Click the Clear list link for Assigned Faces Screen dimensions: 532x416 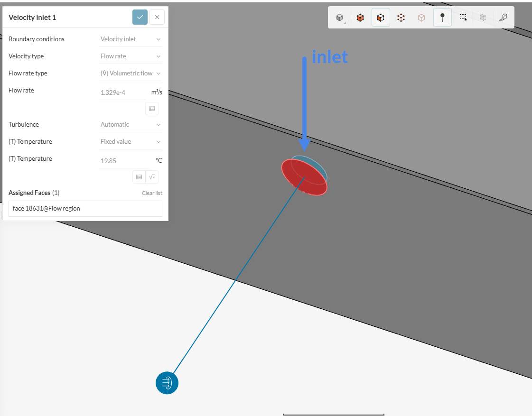click(x=152, y=193)
